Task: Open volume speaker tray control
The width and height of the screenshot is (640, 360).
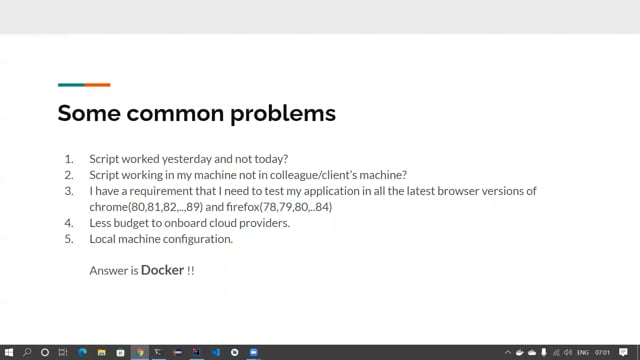Action: tap(568, 352)
